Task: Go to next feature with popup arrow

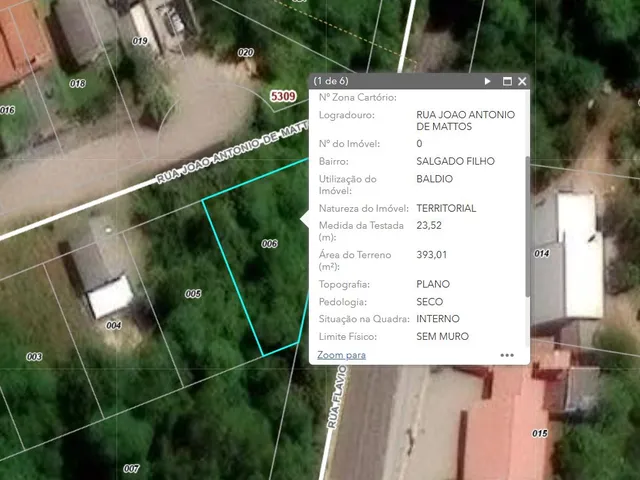Action: (x=487, y=81)
